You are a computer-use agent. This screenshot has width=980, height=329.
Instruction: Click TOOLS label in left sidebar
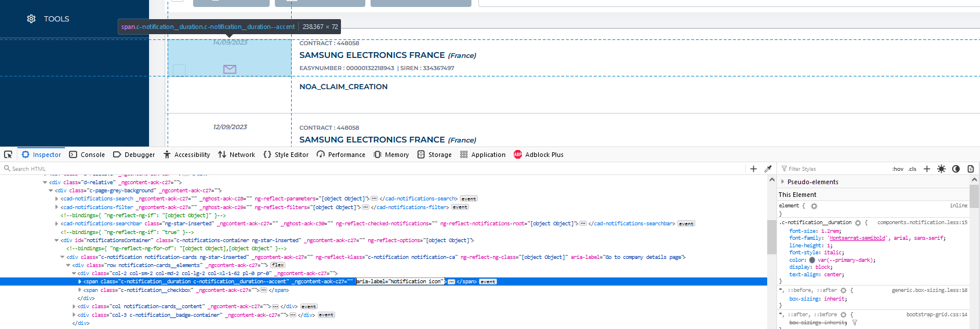(56, 19)
